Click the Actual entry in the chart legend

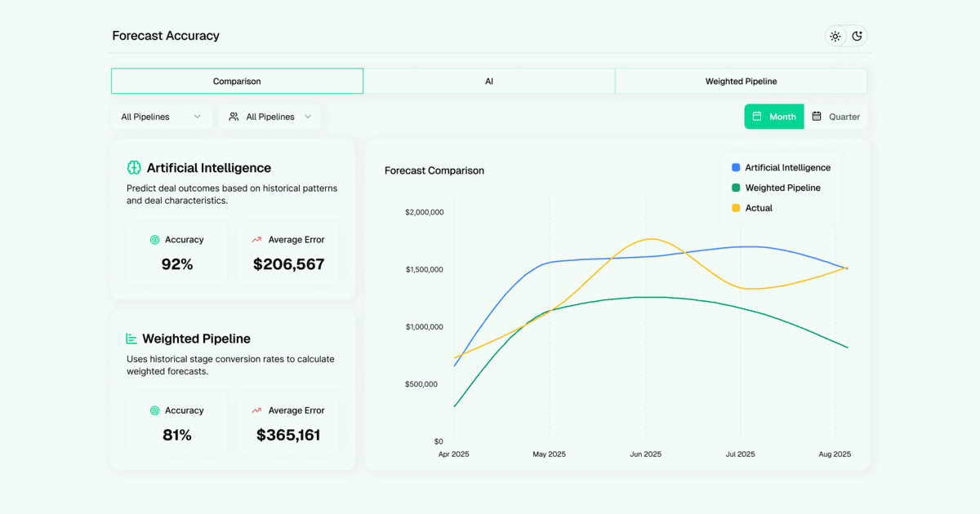pyautogui.click(x=754, y=207)
